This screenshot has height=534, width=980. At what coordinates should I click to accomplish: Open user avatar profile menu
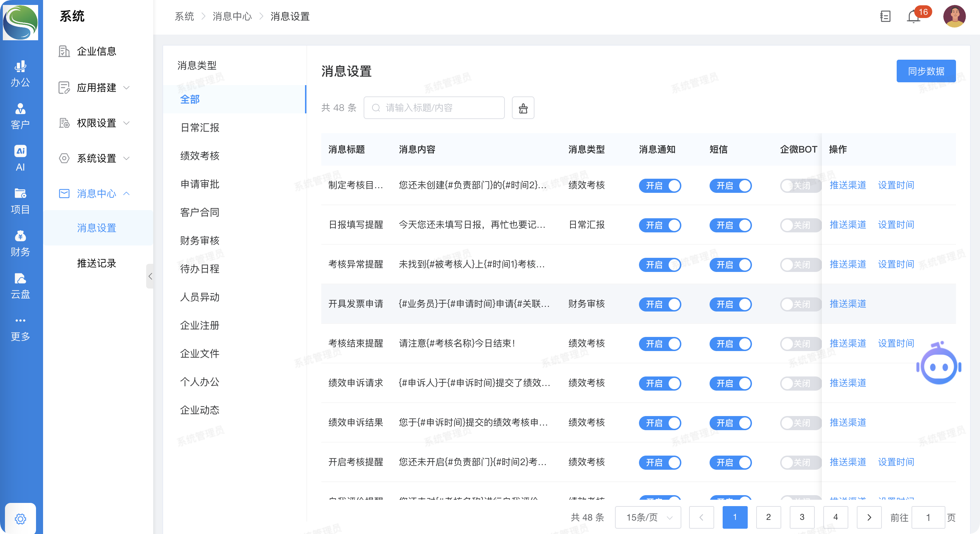pyautogui.click(x=954, y=16)
